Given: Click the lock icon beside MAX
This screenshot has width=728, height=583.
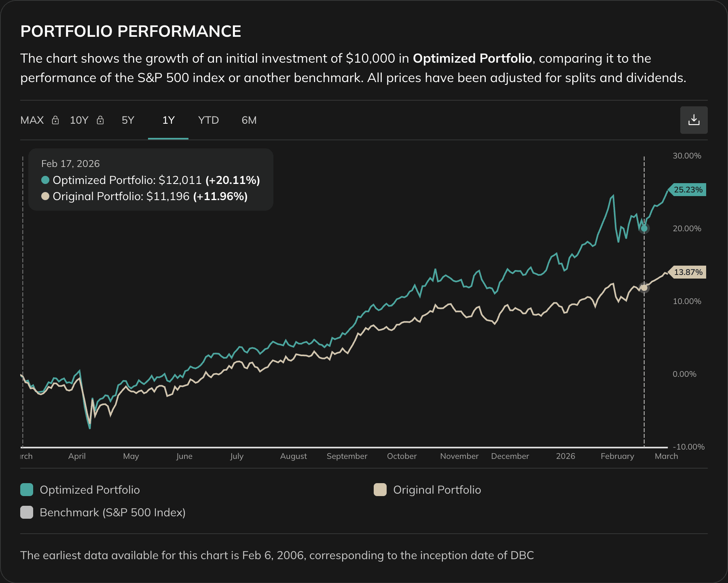Looking at the screenshot, I should click(x=55, y=120).
